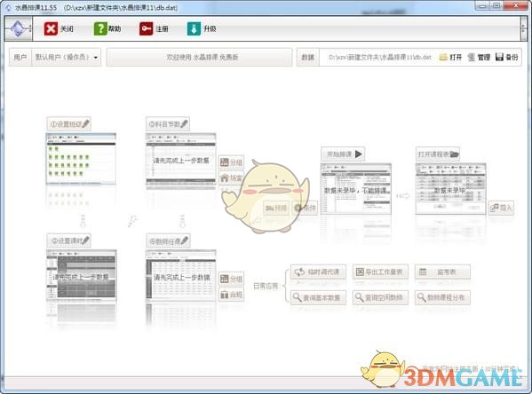Click the 合班 button
Viewport: 532px width, 394px height.
click(231, 295)
